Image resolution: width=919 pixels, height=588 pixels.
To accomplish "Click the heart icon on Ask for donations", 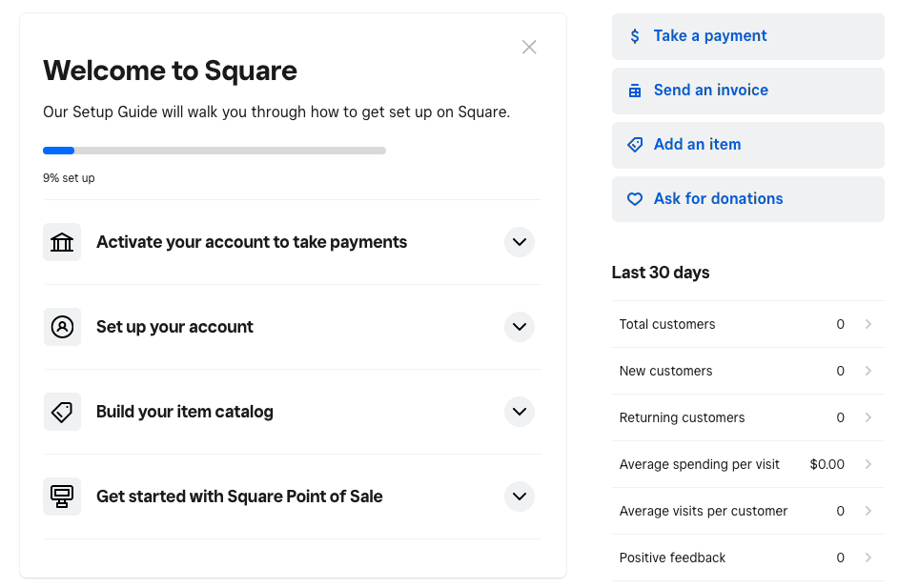I will 635,199.
